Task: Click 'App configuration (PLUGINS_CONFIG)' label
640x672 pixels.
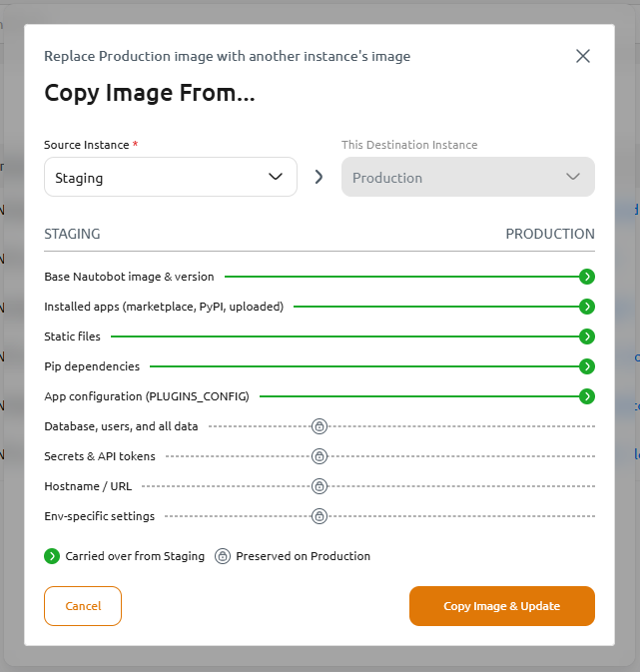Action: pos(147,396)
